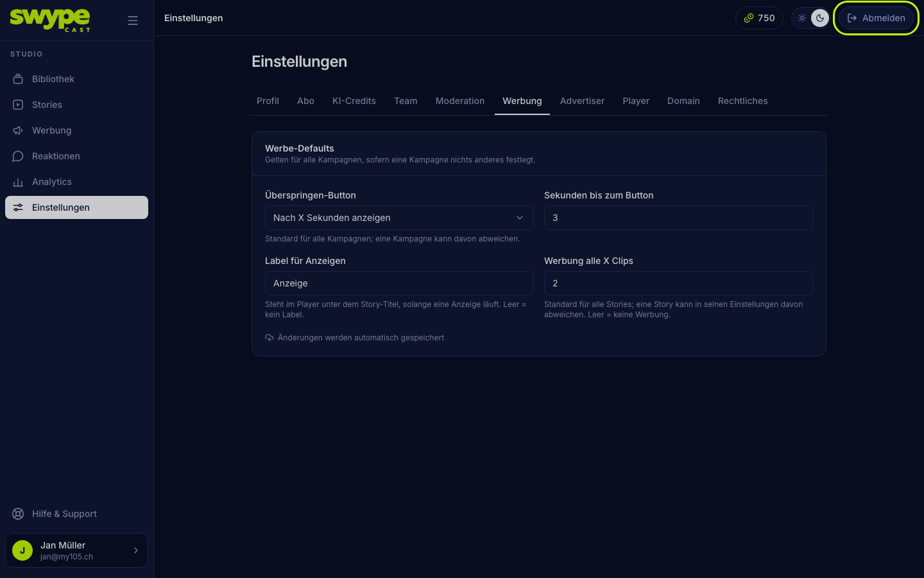This screenshot has height=578, width=924.
Task: Click the Sekunden bis zum Button field
Action: [678, 218]
